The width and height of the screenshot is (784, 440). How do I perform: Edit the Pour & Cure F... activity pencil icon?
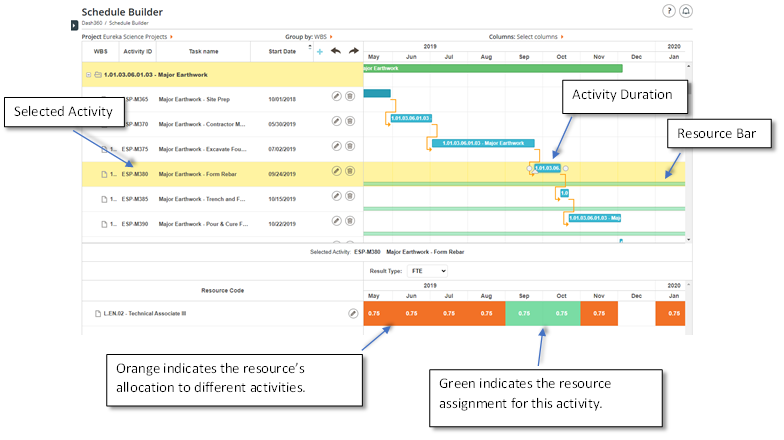tap(336, 221)
